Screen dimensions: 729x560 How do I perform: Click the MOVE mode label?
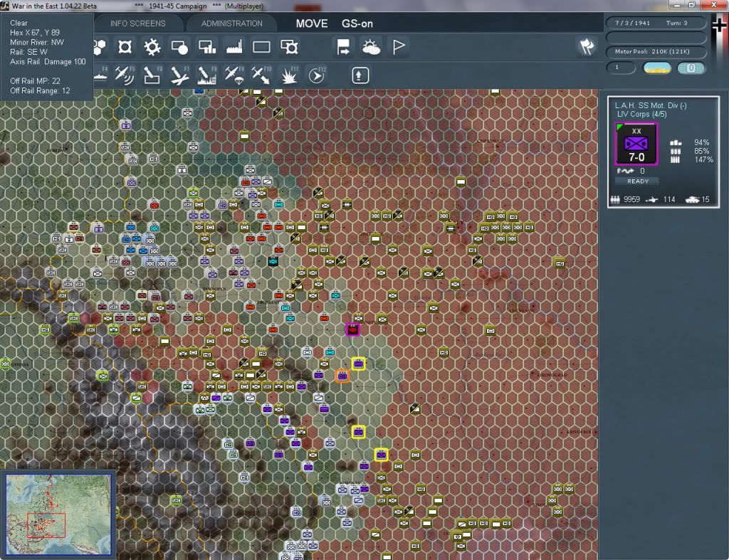pos(312,23)
